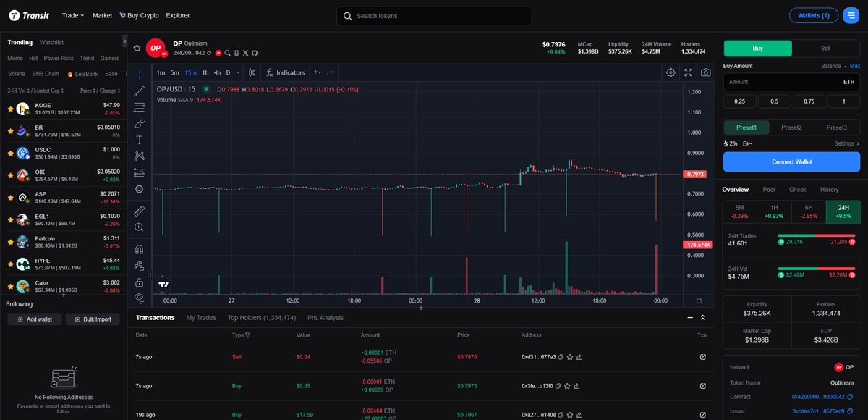Switch to the PnL Analysis tab
Screen dimensions: 868x420
pyautogui.click(x=325, y=318)
